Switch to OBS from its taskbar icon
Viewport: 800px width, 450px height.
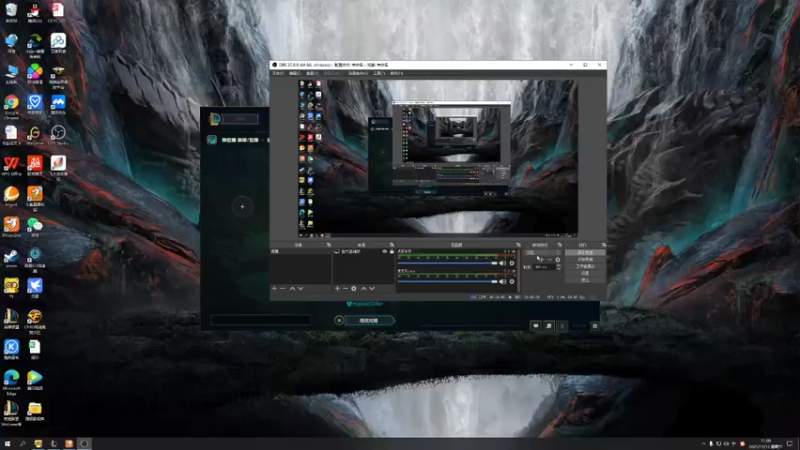point(85,444)
